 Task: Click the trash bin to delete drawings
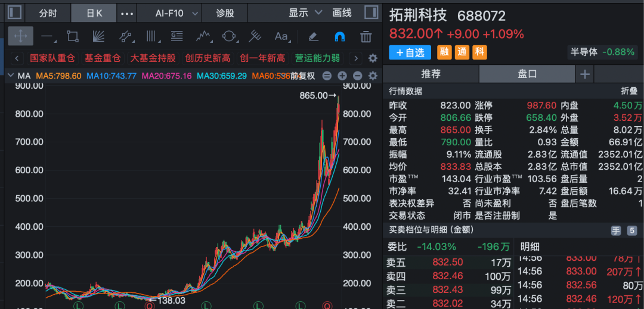pyautogui.click(x=366, y=36)
